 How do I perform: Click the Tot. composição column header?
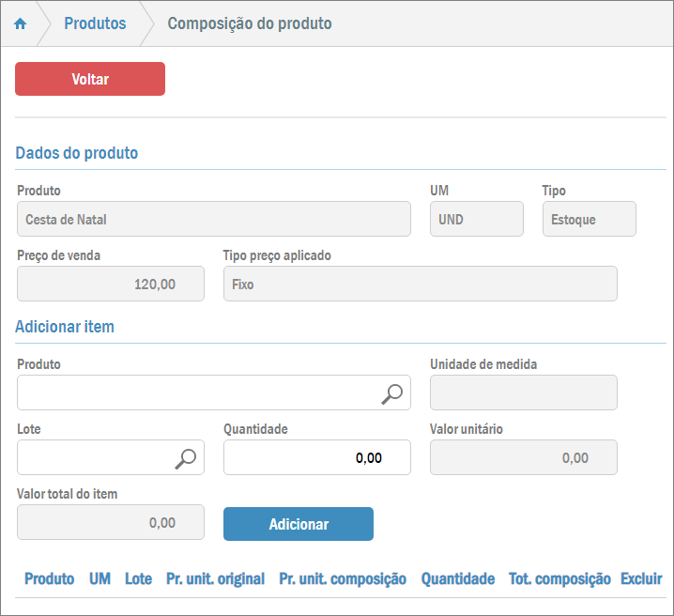click(x=559, y=578)
